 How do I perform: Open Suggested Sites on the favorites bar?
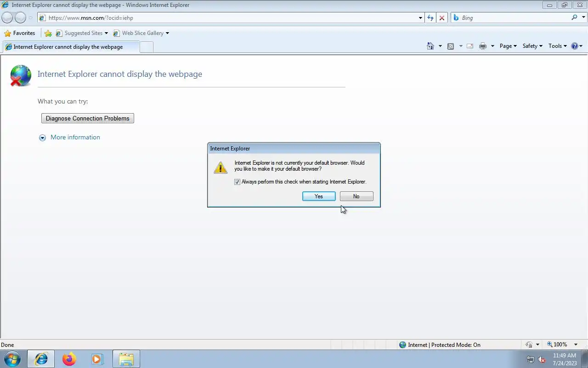tap(82, 33)
